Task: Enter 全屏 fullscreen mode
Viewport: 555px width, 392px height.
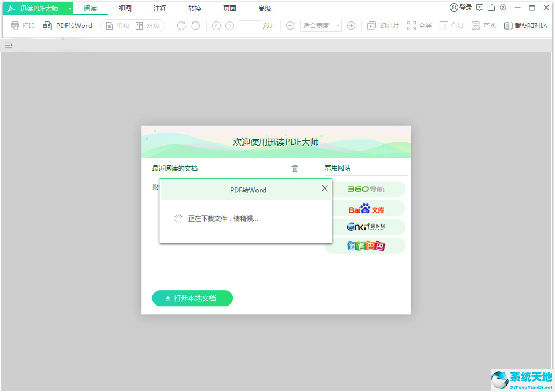Action: coord(419,25)
